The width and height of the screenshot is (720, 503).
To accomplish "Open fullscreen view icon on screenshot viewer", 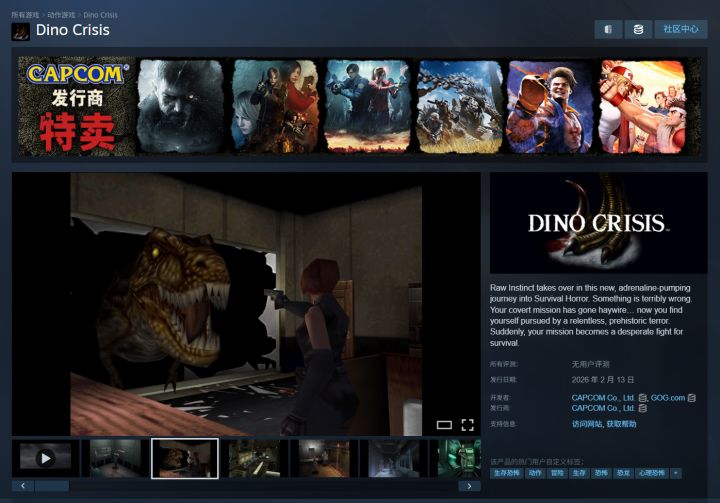I will 467,425.
